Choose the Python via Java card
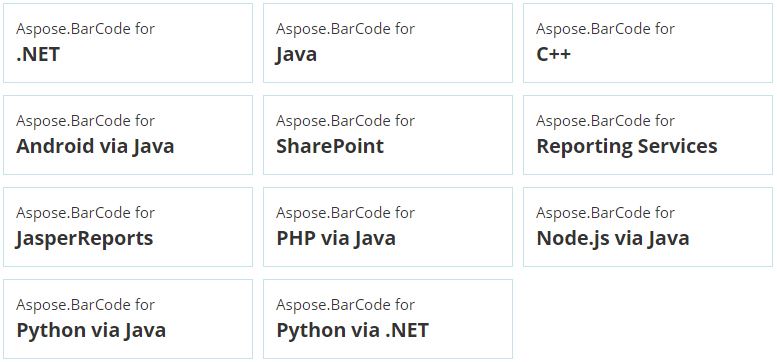 (128, 319)
